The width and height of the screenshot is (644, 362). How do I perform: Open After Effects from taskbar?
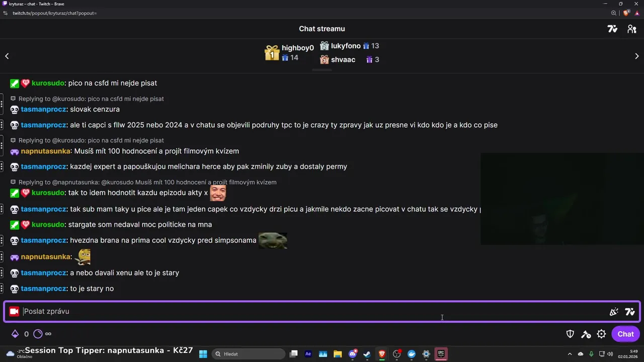[x=308, y=354]
